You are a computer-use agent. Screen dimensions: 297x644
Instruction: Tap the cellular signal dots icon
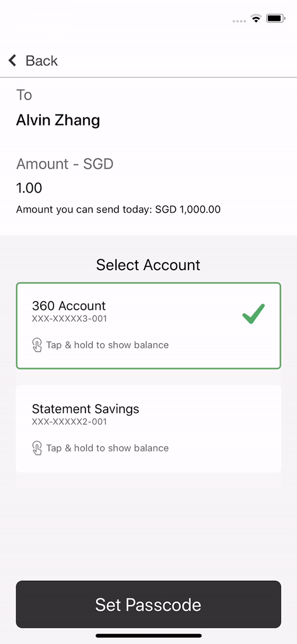tap(239, 21)
